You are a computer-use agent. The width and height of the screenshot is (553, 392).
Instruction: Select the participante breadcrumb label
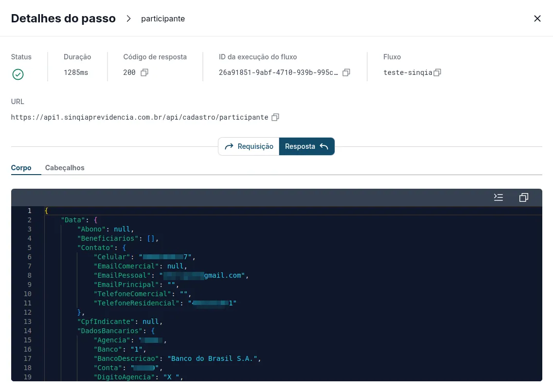click(x=163, y=18)
